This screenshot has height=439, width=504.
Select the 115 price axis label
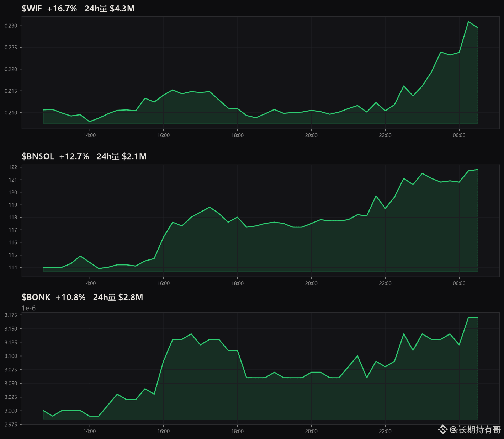(13, 255)
